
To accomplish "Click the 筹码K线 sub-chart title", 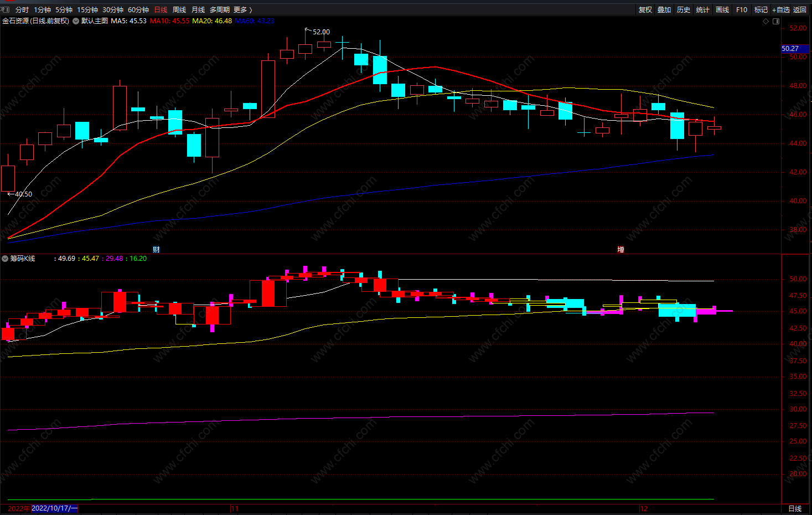I will [22, 259].
